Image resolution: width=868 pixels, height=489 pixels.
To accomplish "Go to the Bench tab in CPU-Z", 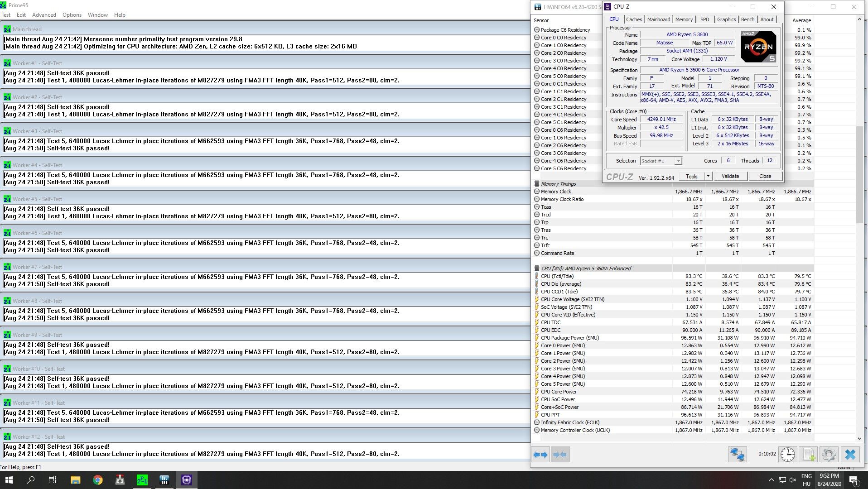I will point(747,19).
